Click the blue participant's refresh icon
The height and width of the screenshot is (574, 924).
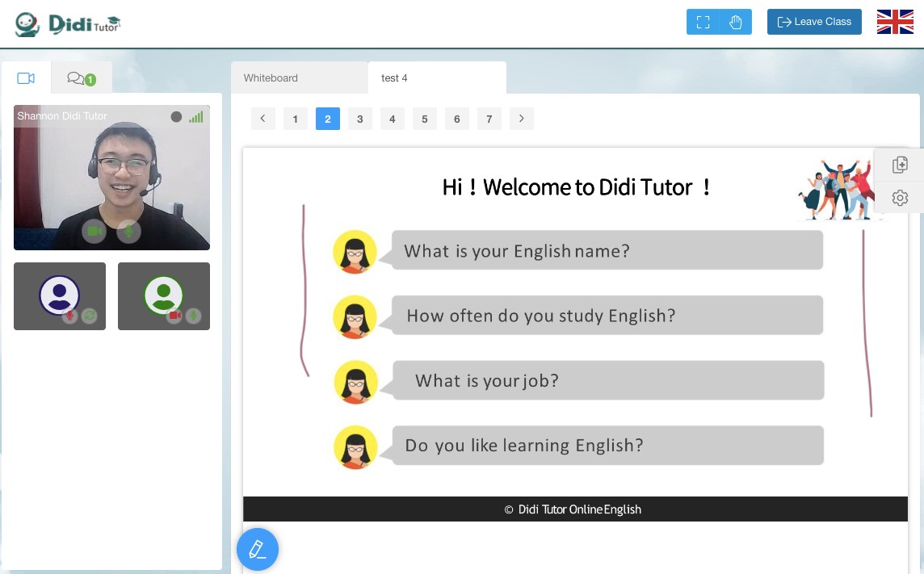point(89,316)
